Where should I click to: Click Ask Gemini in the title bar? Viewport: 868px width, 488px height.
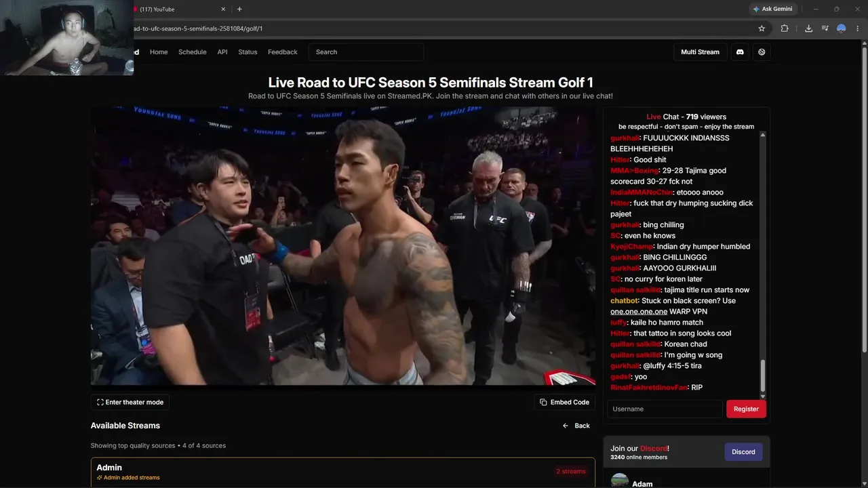(x=772, y=9)
